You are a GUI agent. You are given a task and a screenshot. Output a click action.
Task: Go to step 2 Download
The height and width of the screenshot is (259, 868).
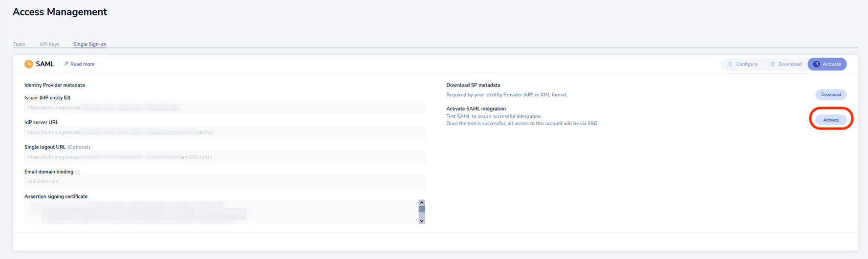(x=785, y=64)
